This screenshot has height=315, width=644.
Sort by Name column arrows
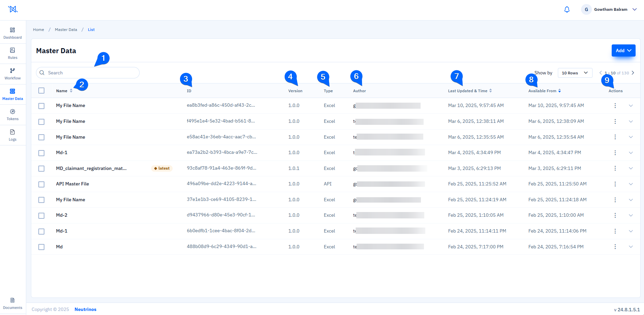coord(71,91)
